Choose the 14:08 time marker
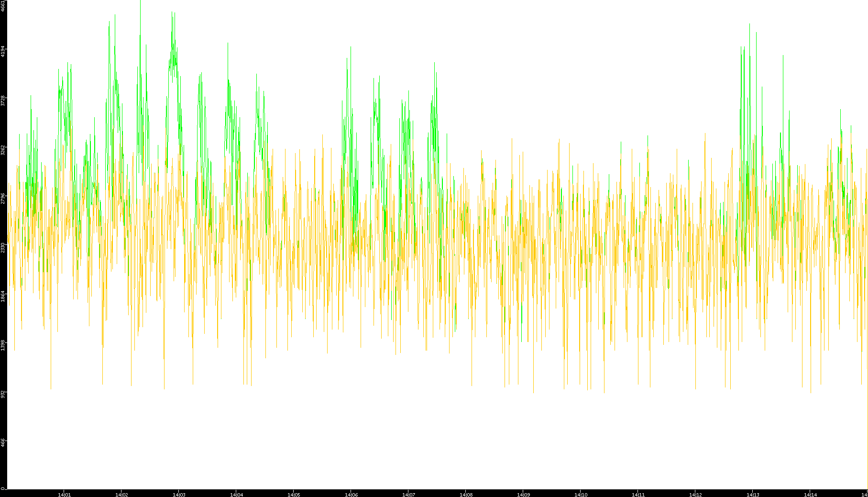The image size is (868, 497). 466,495
